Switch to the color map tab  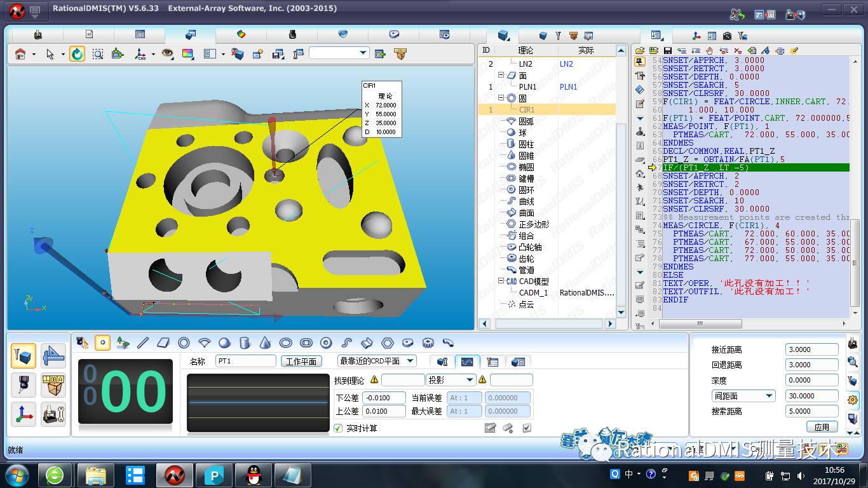click(241, 34)
